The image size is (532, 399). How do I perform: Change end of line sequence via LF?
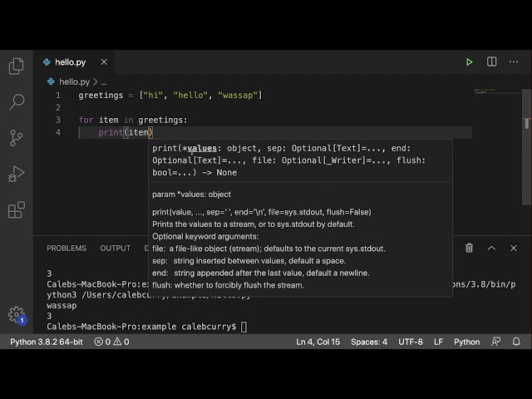[438, 342]
